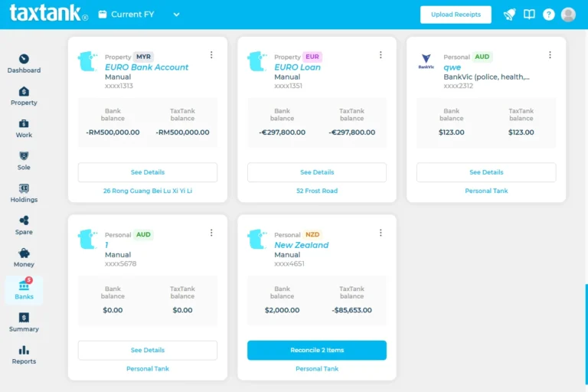
Task: Go to the Property section icon
Action: (x=24, y=91)
